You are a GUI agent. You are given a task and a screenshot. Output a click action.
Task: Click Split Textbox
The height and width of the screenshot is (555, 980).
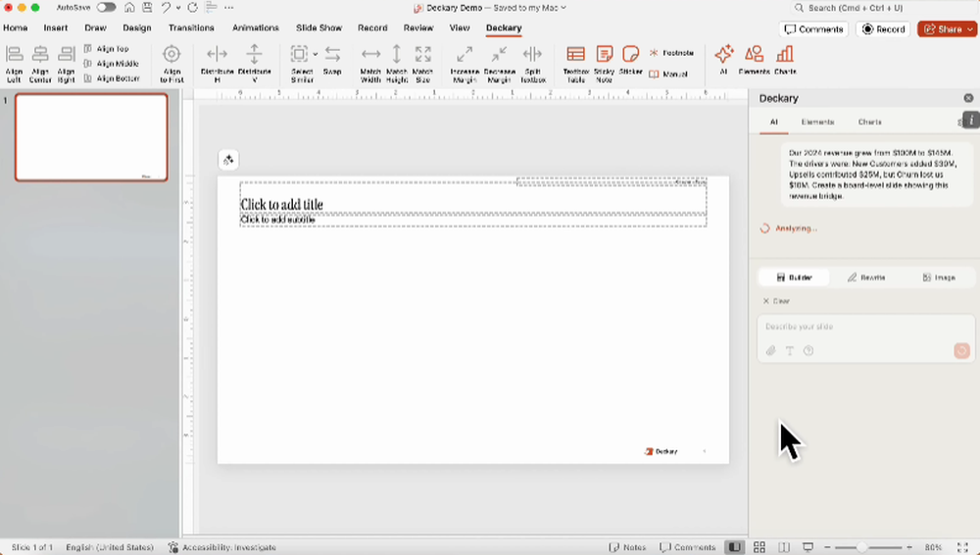pos(533,63)
